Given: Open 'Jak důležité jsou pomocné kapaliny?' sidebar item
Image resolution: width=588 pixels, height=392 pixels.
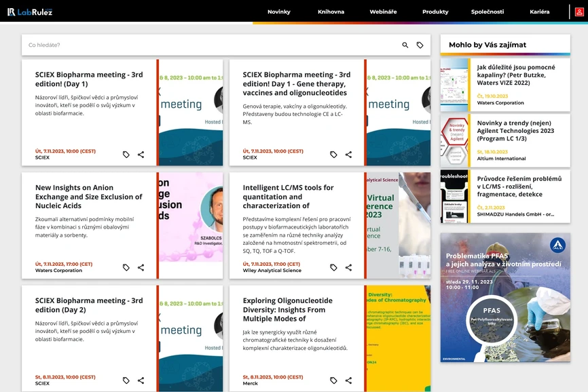Looking at the screenshot, I should click(515, 75).
